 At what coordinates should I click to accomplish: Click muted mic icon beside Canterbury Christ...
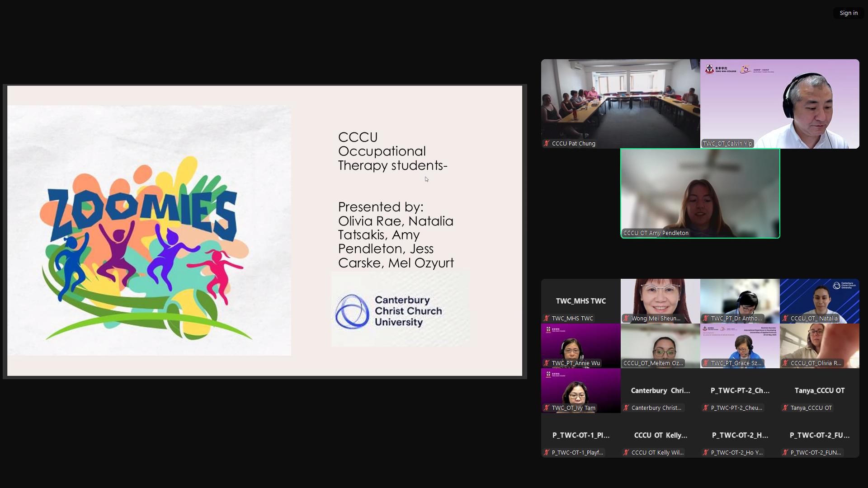[626, 408]
